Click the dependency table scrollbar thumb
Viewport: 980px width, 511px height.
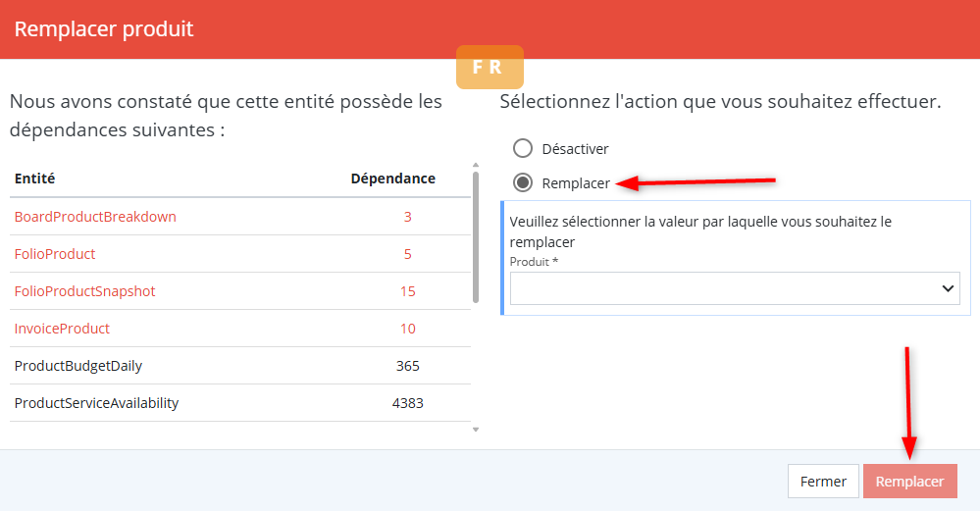pyautogui.click(x=476, y=235)
